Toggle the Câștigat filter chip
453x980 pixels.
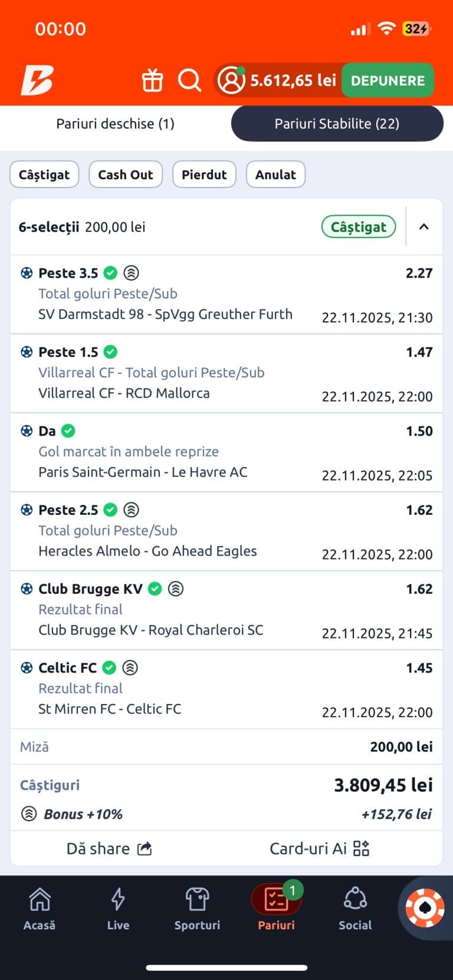[44, 175]
